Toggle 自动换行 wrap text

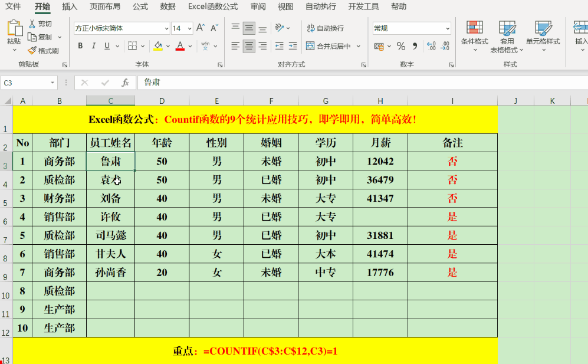tap(325, 28)
